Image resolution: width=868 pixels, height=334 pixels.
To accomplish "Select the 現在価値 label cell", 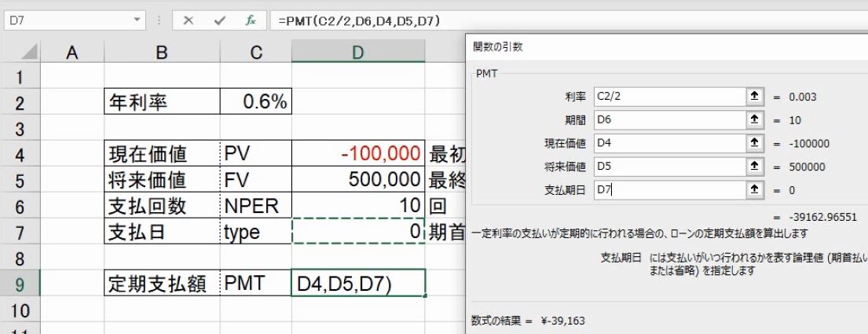I will point(162,153).
